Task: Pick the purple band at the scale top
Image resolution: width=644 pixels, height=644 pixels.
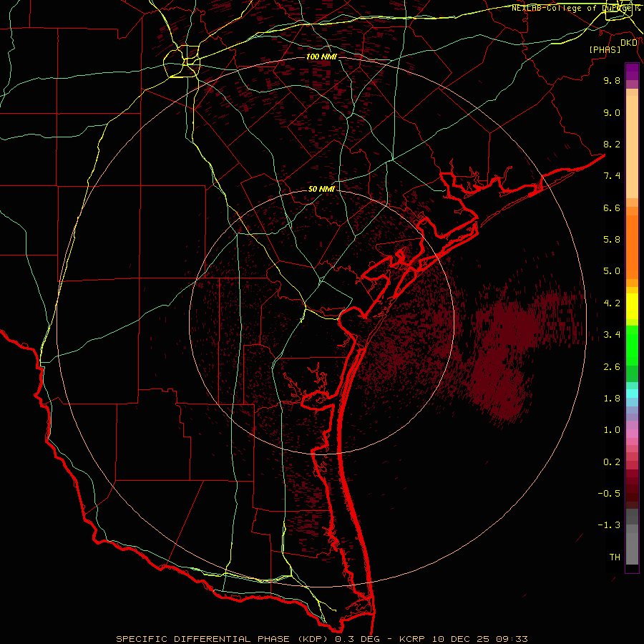Action: 632,72
